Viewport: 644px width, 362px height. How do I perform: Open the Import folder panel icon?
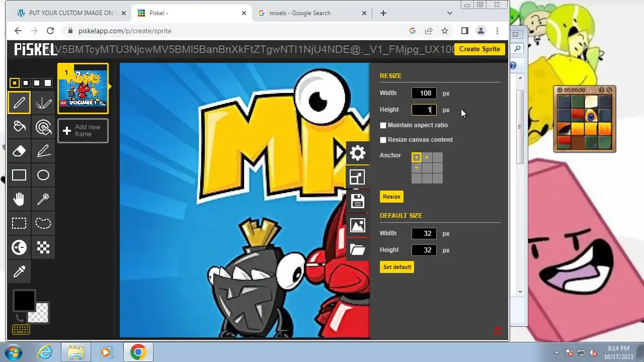[x=358, y=249]
